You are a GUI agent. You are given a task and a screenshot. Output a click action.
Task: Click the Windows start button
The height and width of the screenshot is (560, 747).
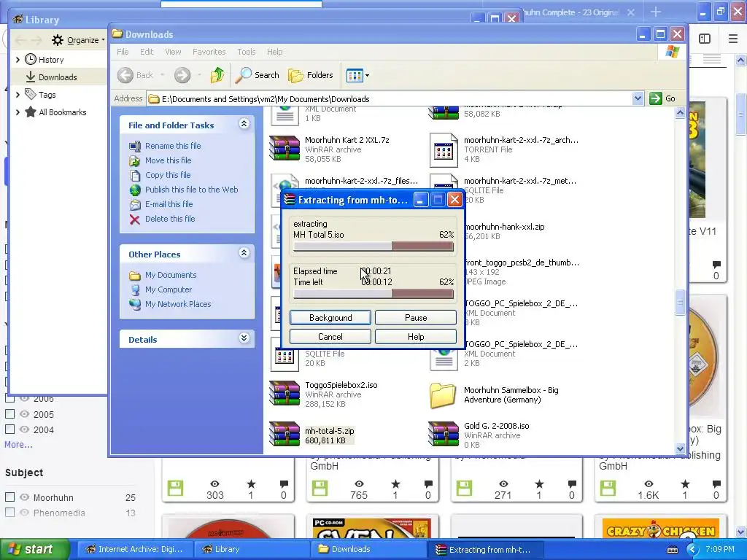click(35, 549)
